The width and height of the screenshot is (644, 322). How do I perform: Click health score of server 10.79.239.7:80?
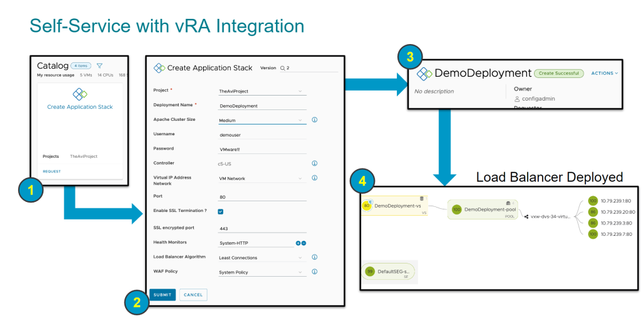click(x=592, y=234)
